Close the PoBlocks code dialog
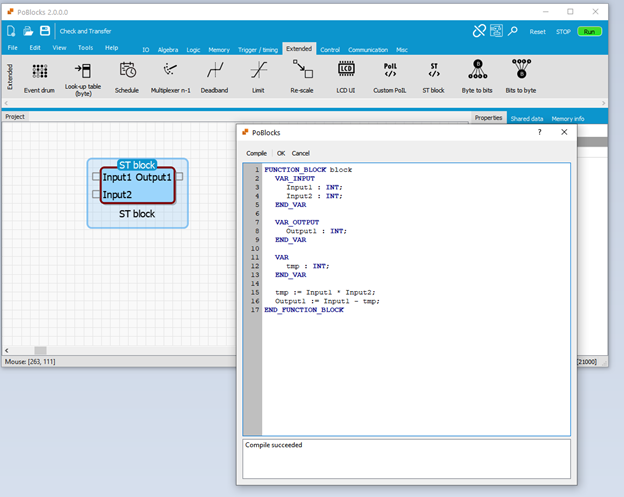 point(564,132)
